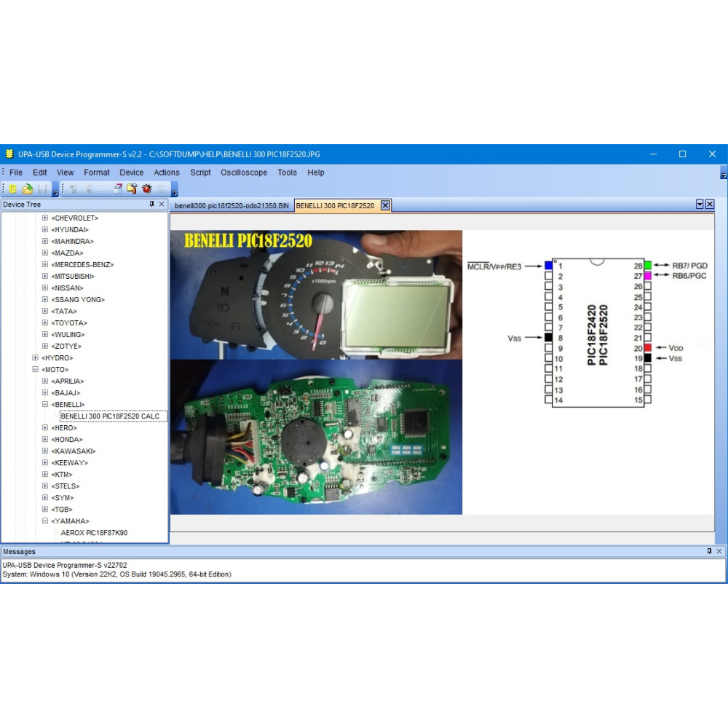Open the Oscilloscope menu
This screenshot has width=728, height=728.
244,173
